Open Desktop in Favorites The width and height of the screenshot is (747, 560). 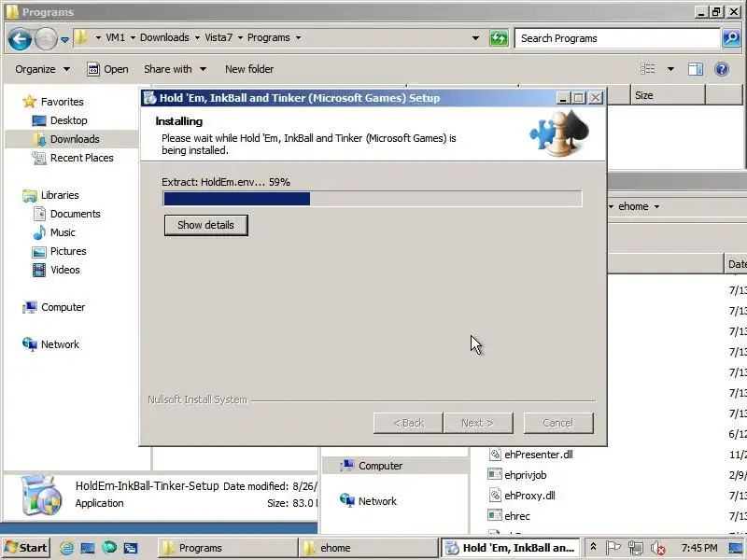coord(60,120)
